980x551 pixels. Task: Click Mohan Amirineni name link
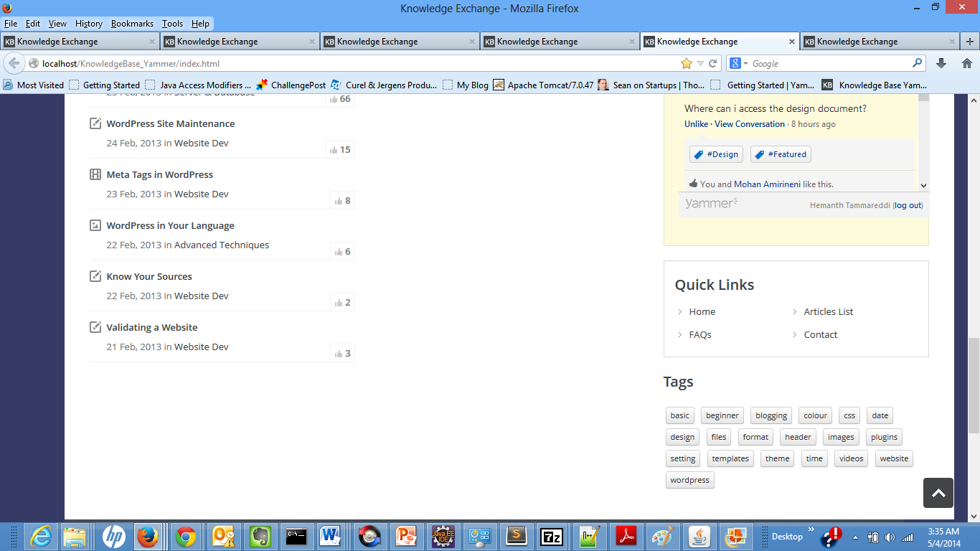coord(768,184)
